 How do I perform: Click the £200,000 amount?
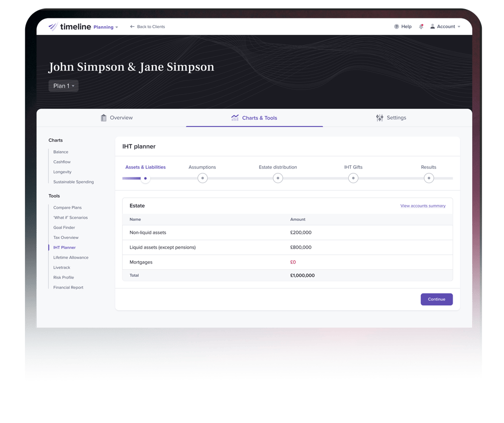coord(301,232)
